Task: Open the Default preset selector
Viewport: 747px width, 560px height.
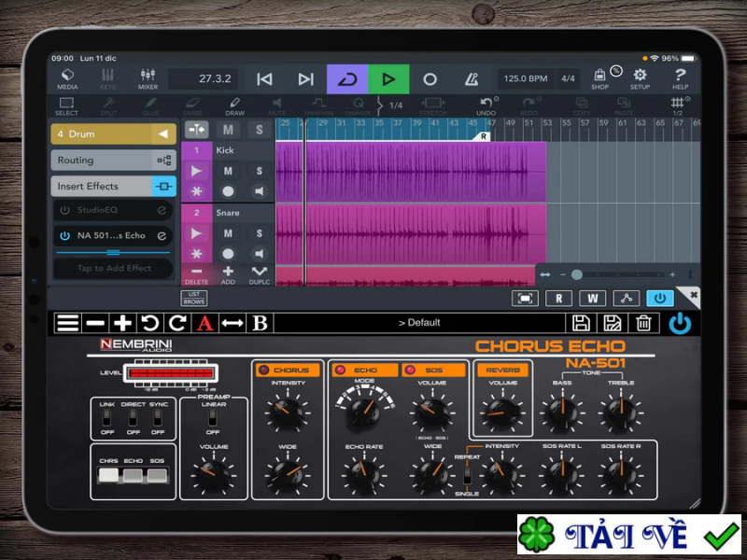Action: [x=419, y=323]
